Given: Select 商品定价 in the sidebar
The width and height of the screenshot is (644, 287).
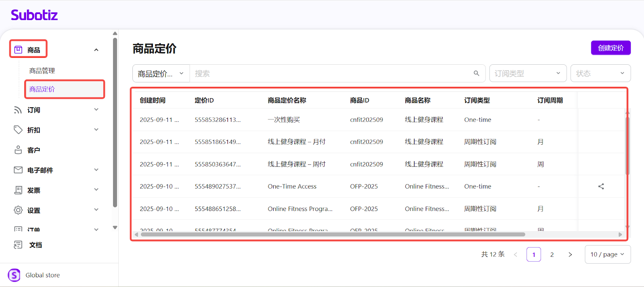Looking at the screenshot, I should [42, 89].
